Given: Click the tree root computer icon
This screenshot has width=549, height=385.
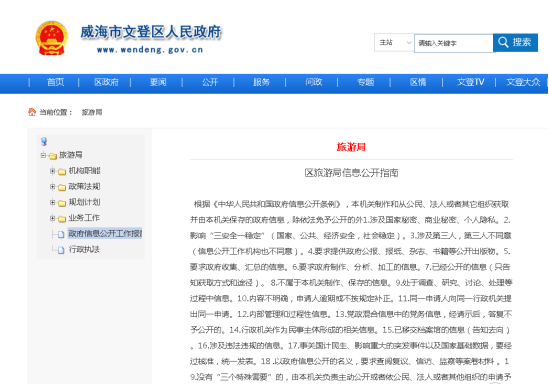Looking at the screenshot, I should pyautogui.click(x=44, y=141).
